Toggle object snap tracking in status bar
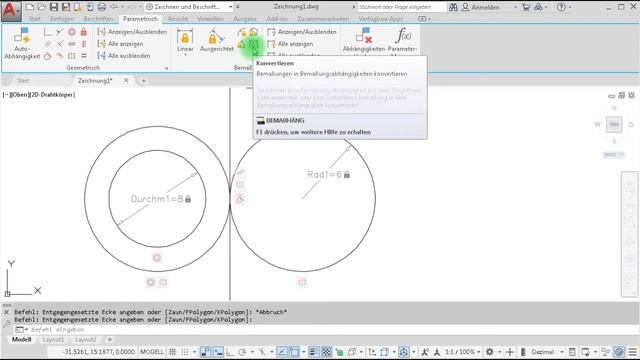This screenshot has width=640, height=360. tap(282, 352)
